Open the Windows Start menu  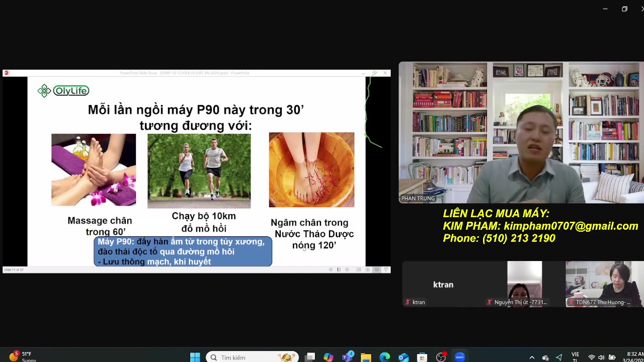click(x=195, y=357)
